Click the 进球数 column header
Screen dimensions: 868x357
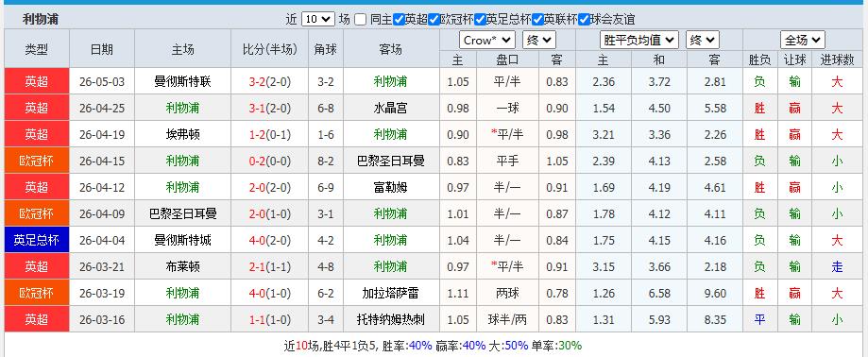coord(837,59)
